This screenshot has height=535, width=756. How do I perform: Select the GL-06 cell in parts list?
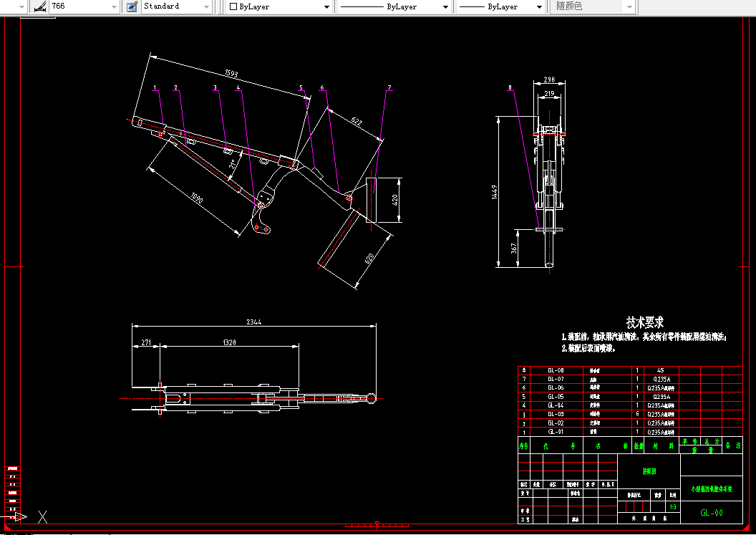pos(556,388)
